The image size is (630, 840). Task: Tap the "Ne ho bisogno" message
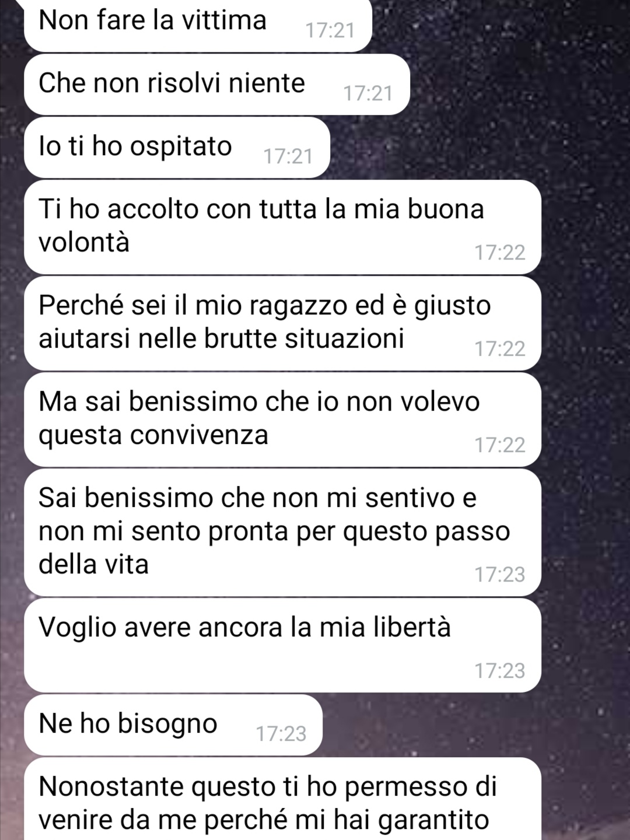[x=173, y=724]
